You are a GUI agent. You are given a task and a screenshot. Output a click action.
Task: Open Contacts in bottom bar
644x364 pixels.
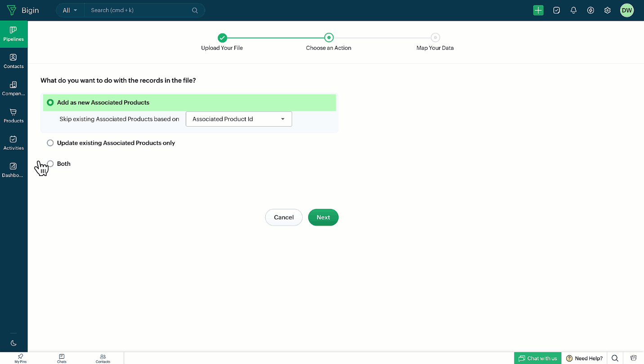tap(103, 358)
